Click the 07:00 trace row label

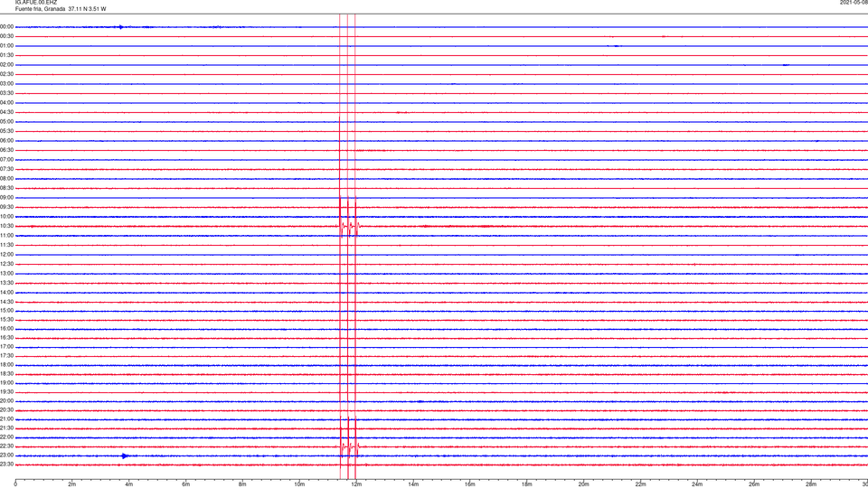click(x=6, y=159)
